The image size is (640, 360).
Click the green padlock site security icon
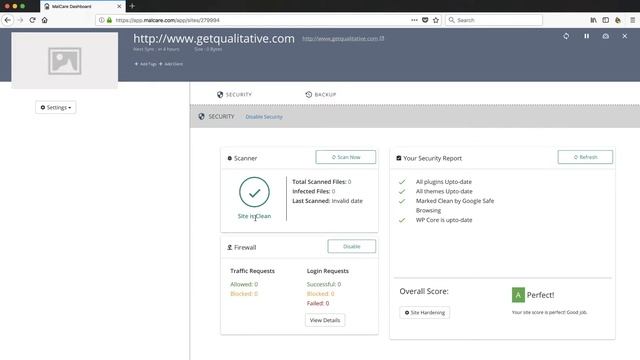pyautogui.click(x=109, y=20)
